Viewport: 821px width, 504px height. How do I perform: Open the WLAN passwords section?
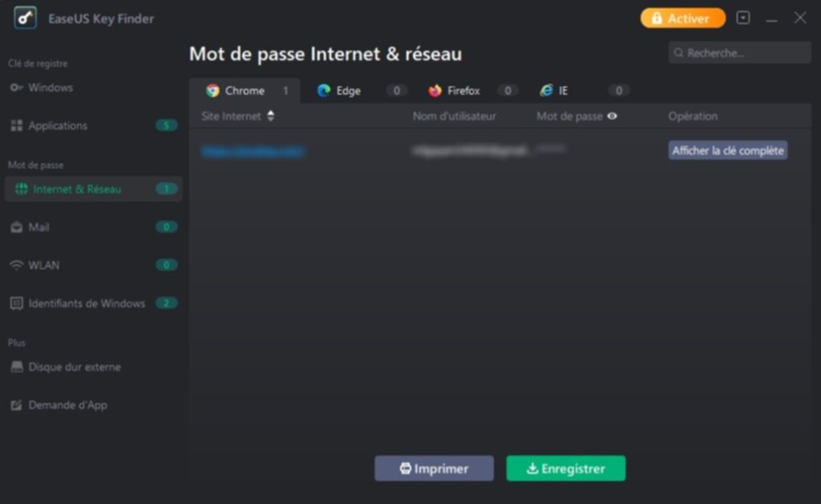[x=93, y=265]
